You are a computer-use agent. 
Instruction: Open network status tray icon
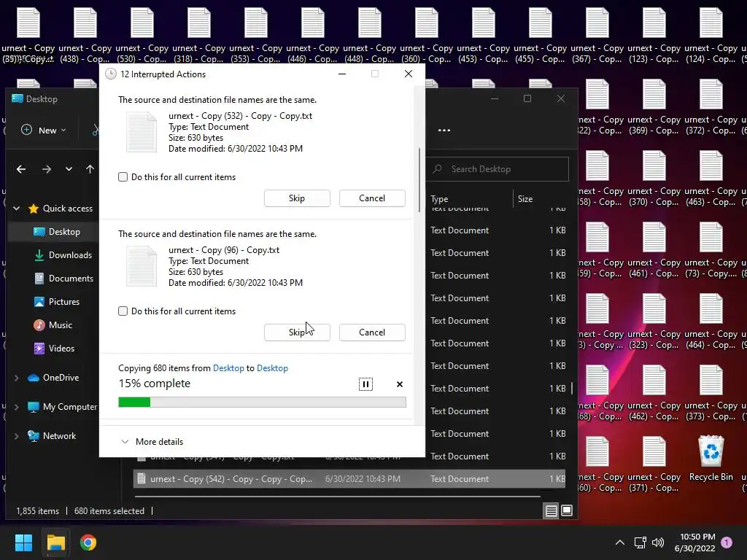pyautogui.click(x=640, y=542)
